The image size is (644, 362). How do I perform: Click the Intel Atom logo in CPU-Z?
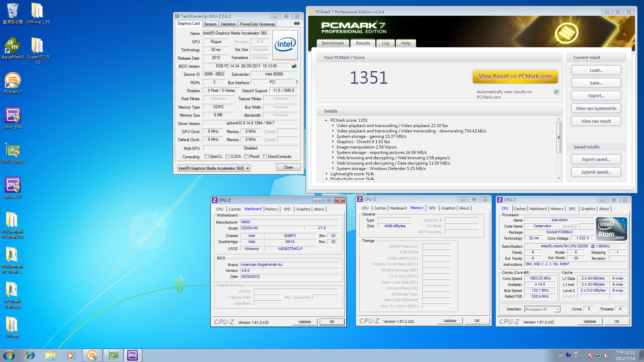611,229
